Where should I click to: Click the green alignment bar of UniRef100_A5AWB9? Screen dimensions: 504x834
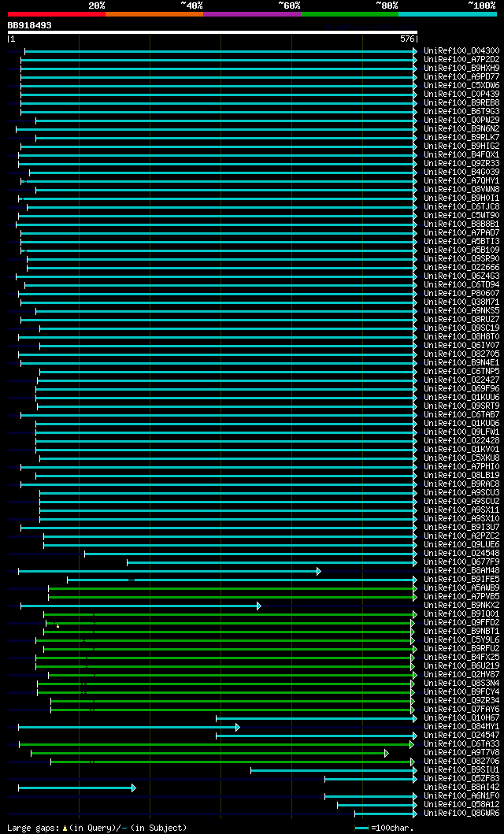(232, 588)
